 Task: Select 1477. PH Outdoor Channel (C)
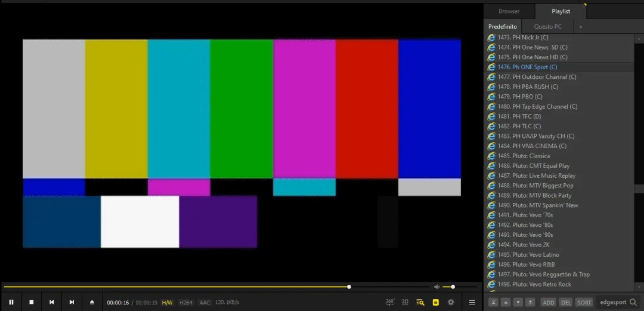559,77
